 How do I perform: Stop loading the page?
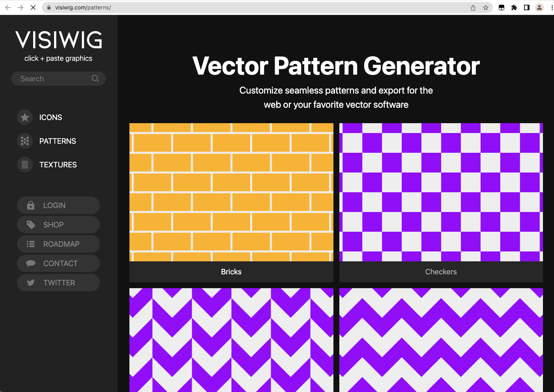pyautogui.click(x=33, y=8)
